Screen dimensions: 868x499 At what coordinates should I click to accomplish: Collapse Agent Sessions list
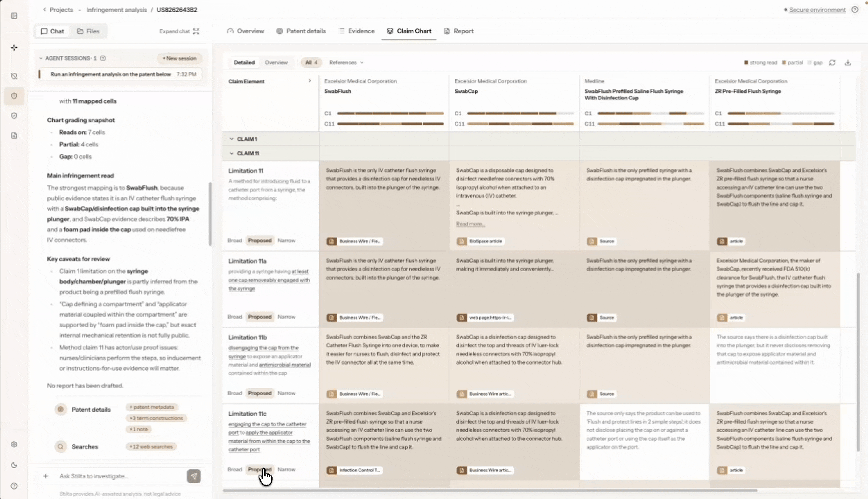click(41, 58)
